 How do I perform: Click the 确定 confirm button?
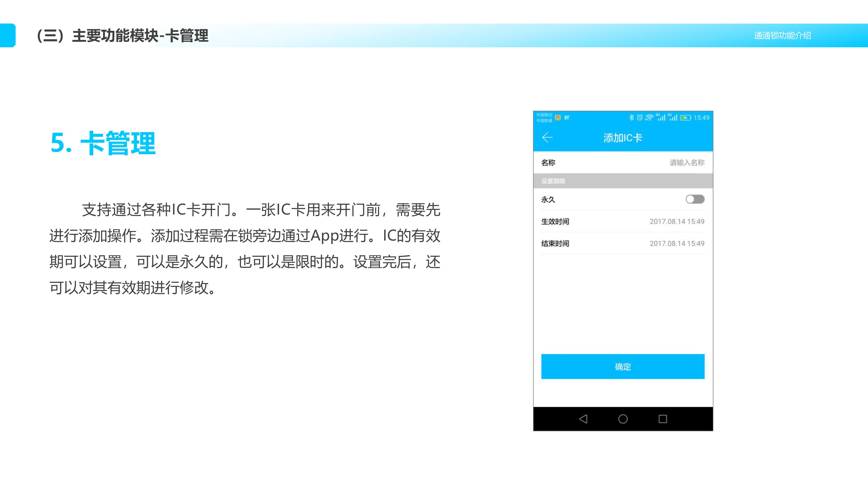623,366
